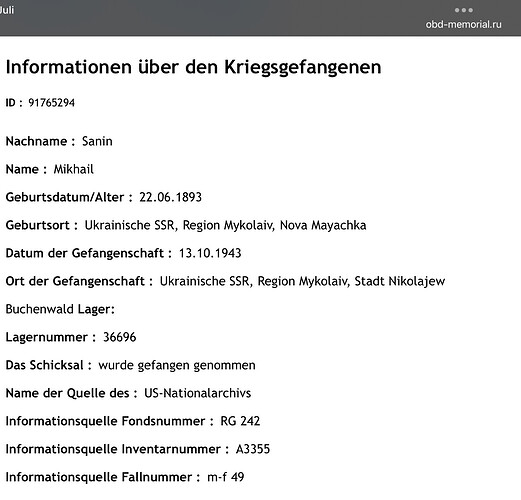Screen dimensions: 521x500
Task: Select the camp number 36696
Action: pos(120,337)
